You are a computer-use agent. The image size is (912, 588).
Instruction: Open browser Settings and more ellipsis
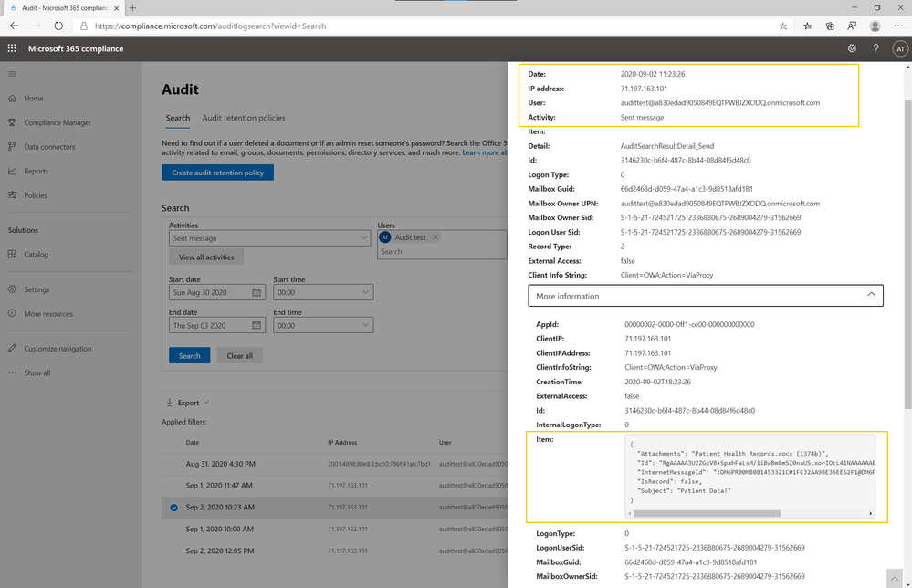point(898,26)
